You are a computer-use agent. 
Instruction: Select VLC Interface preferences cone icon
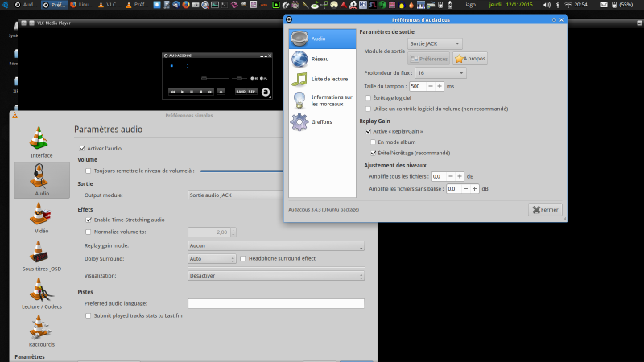pos(41,140)
